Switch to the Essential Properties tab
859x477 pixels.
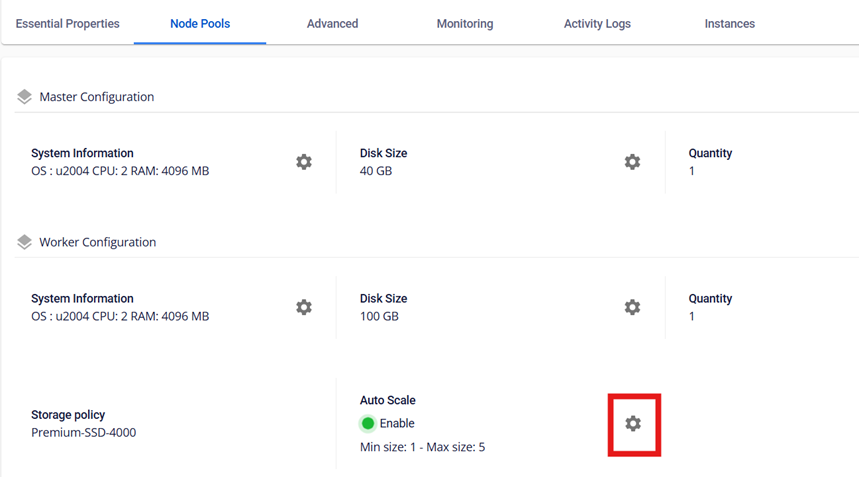(x=67, y=24)
